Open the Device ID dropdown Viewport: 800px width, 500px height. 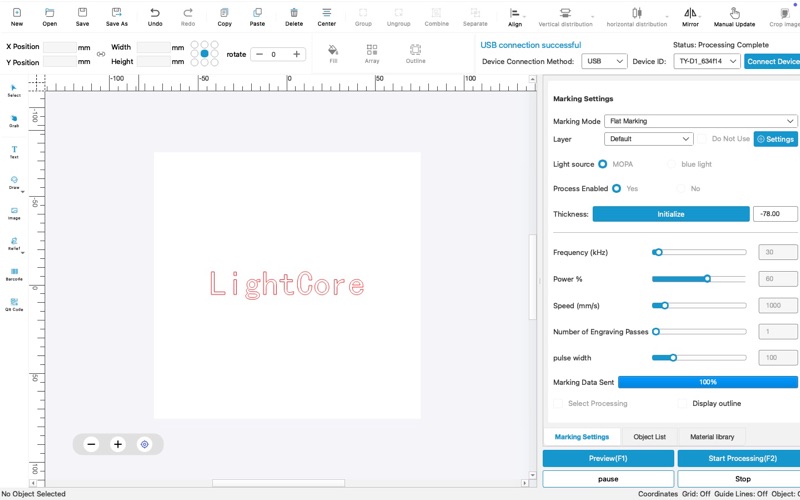click(707, 61)
